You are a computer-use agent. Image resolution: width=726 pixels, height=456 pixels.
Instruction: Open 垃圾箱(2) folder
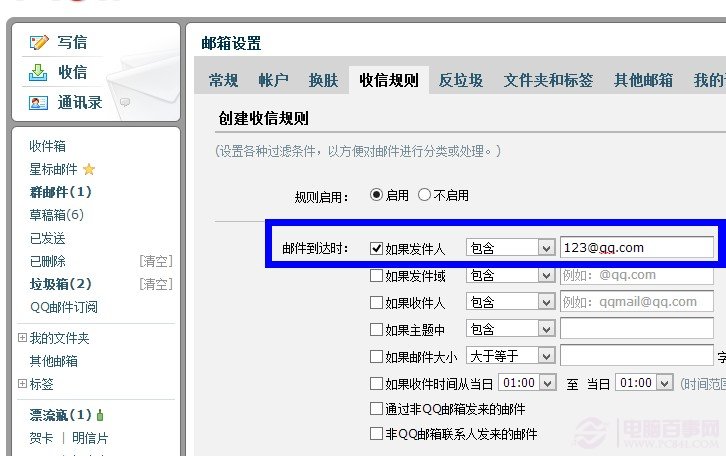point(61,284)
